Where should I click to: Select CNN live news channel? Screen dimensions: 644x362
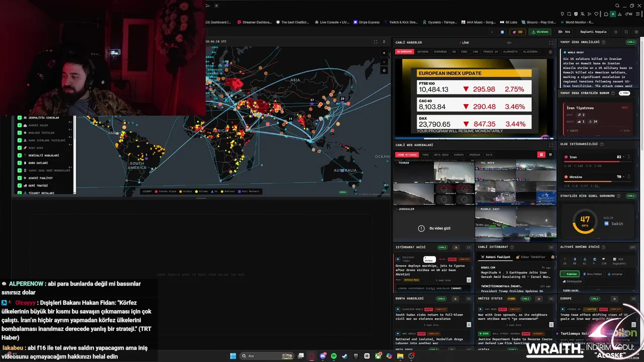coord(475,52)
